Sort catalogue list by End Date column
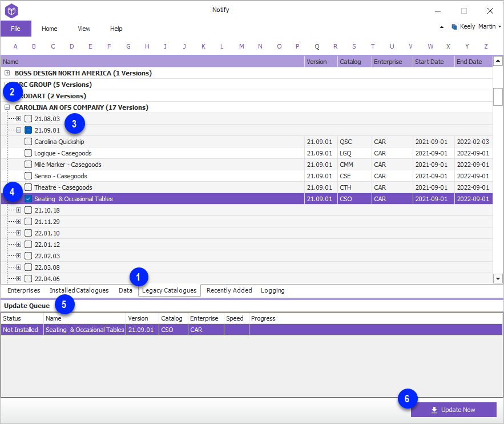Image resolution: width=504 pixels, height=424 pixels. 474,62
